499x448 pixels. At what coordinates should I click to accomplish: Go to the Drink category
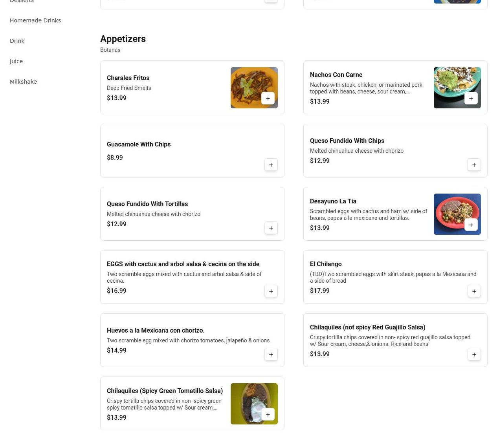coord(17,41)
